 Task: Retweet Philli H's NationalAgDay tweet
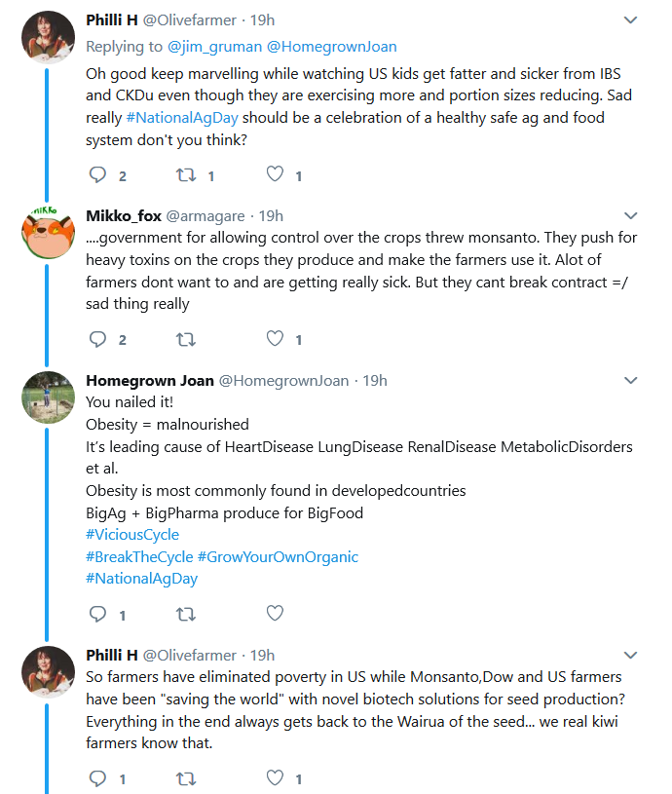pos(186,175)
